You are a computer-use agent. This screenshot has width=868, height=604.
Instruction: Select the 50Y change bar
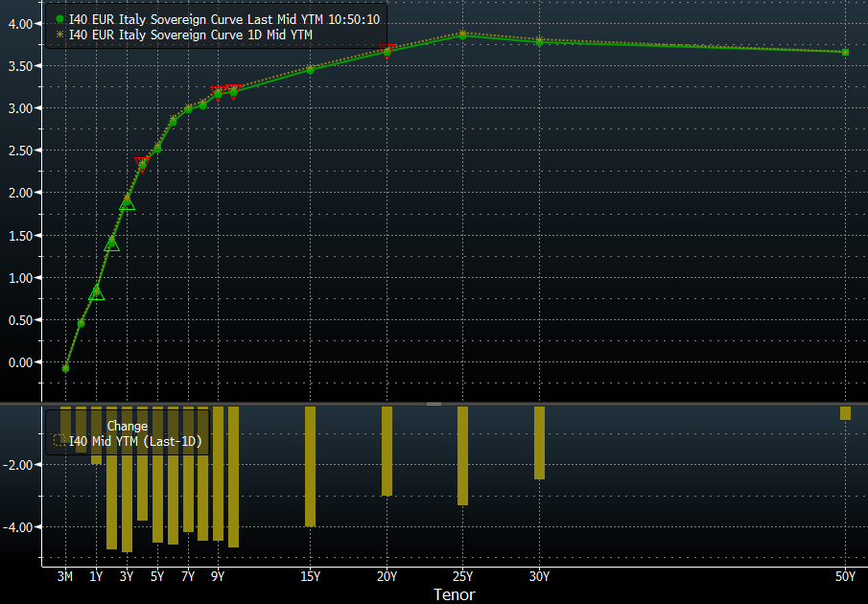pyautogui.click(x=845, y=413)
